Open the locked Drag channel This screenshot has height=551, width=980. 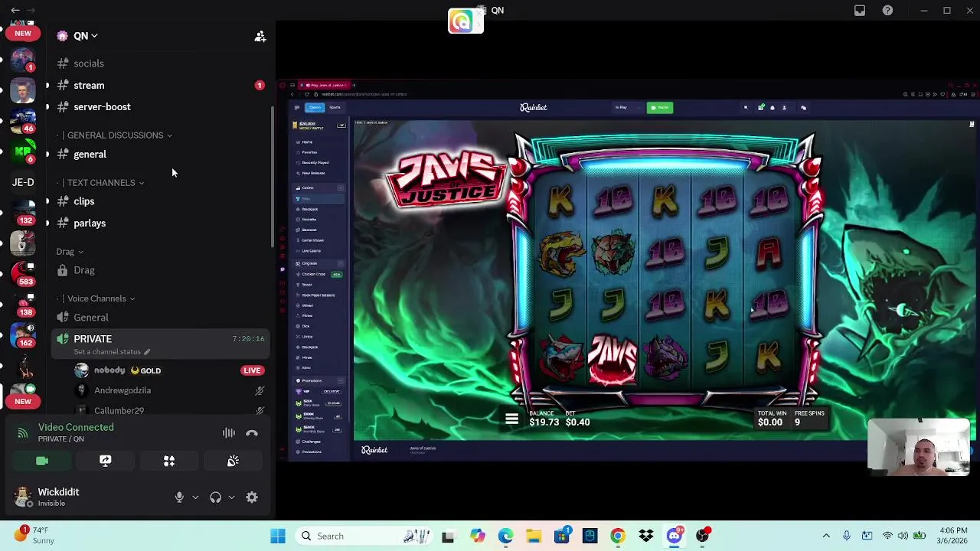159,270
